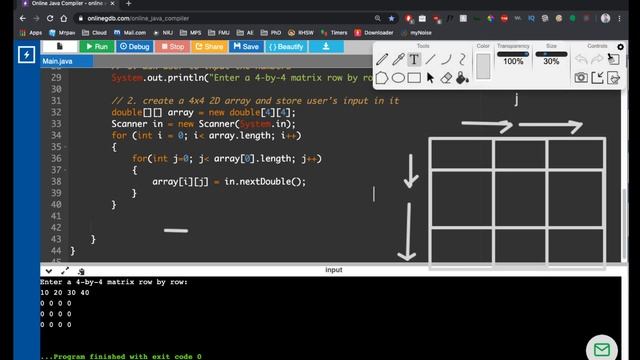Open the AE bookmark folder
The height and width of the screenshot is (360, 640).
click(x=245, y=33)
